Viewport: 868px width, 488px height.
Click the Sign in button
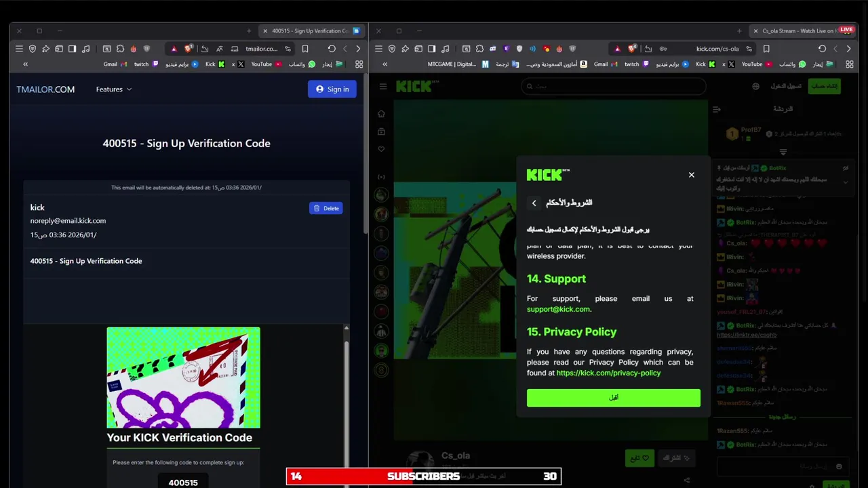point(332,89)
